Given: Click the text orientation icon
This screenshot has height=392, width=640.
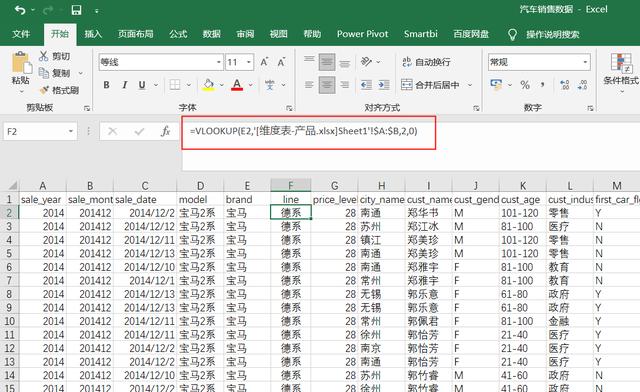Looking at the screenshot, I should click(366, 62).
